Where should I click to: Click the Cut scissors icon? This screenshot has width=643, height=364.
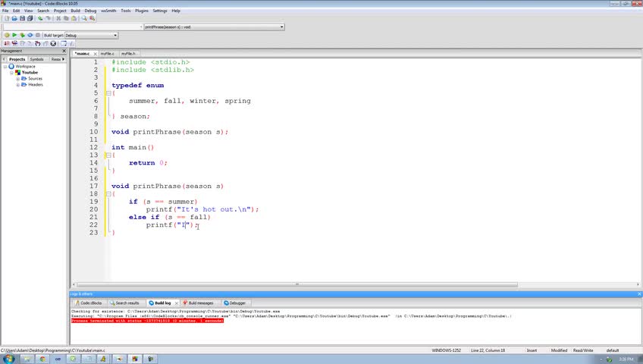pos(58,18)
